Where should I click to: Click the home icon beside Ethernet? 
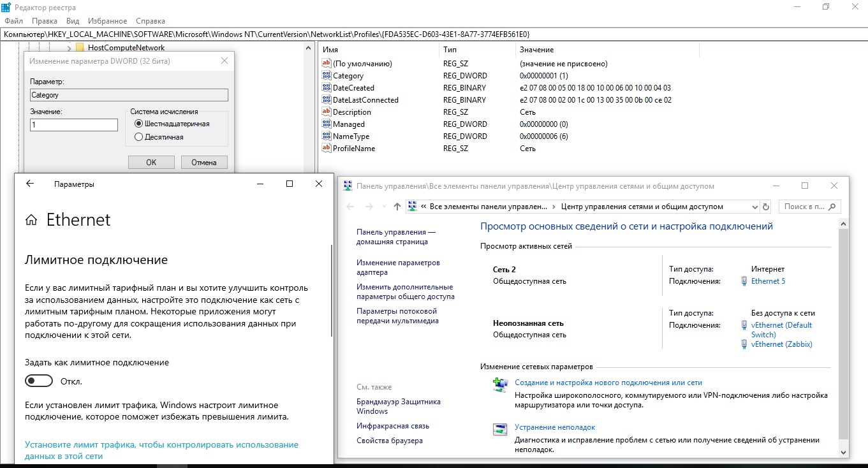tap(31, 221)
